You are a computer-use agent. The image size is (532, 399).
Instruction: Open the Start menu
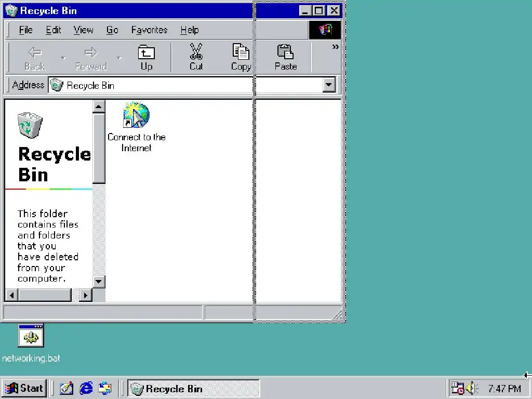pyautogui.click(x=24, y=388)
